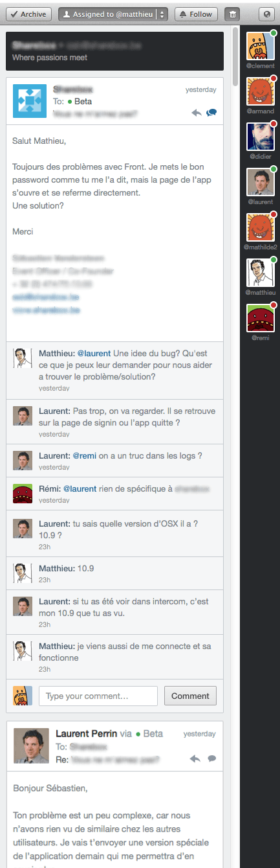Click reply arrow on first email
Viewport: 280px width, 868px height.
coord(197,113)
